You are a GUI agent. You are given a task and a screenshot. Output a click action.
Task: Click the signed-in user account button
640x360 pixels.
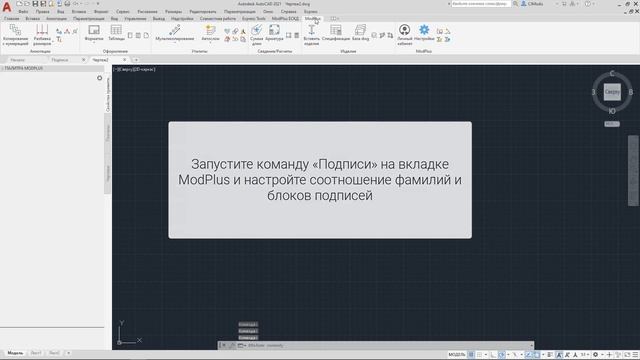pyautogui.click(x=533, y=4)
